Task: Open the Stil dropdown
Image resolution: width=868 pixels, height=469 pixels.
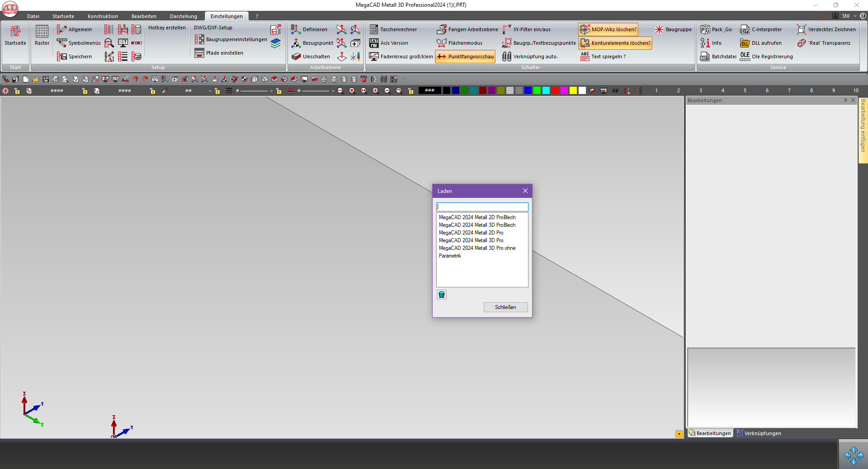Action: coord(849,16)
